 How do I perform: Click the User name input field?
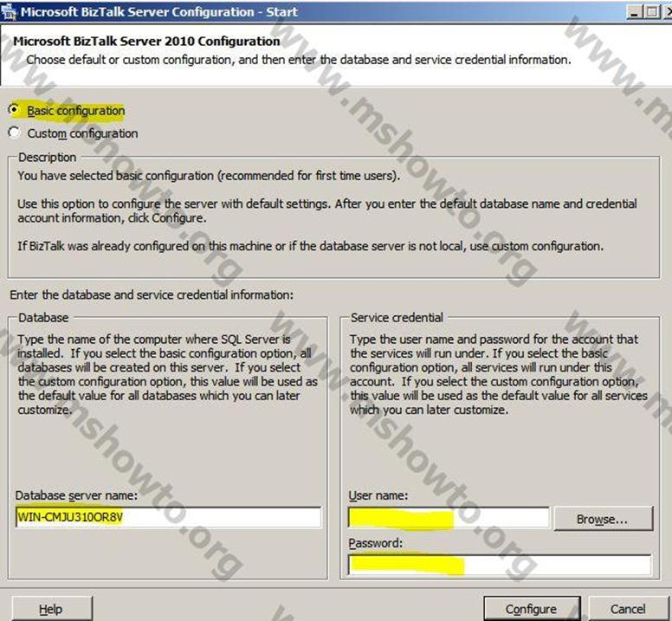[449, 518]
